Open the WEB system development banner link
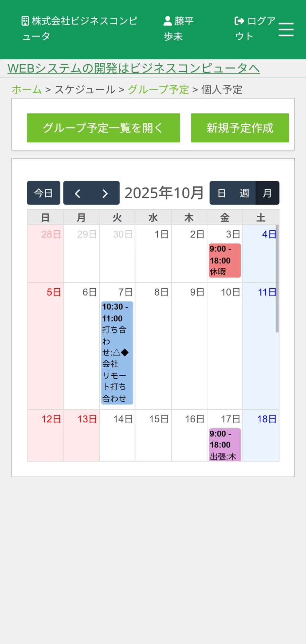The height and width of the screenshot is (644, 306). [134, 68]
